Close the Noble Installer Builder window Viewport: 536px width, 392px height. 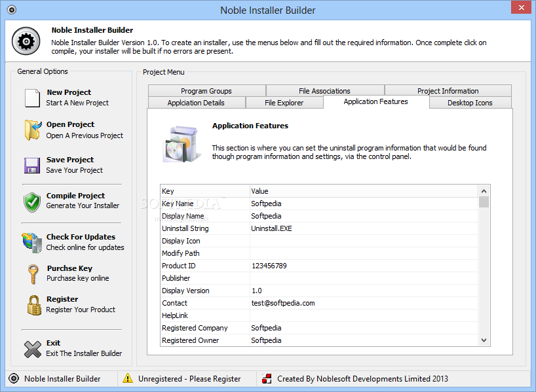[x=521, y=7]
